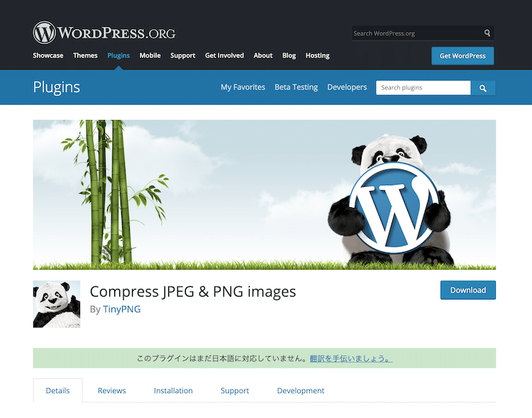Open the Blog nav link

(289, 55)
